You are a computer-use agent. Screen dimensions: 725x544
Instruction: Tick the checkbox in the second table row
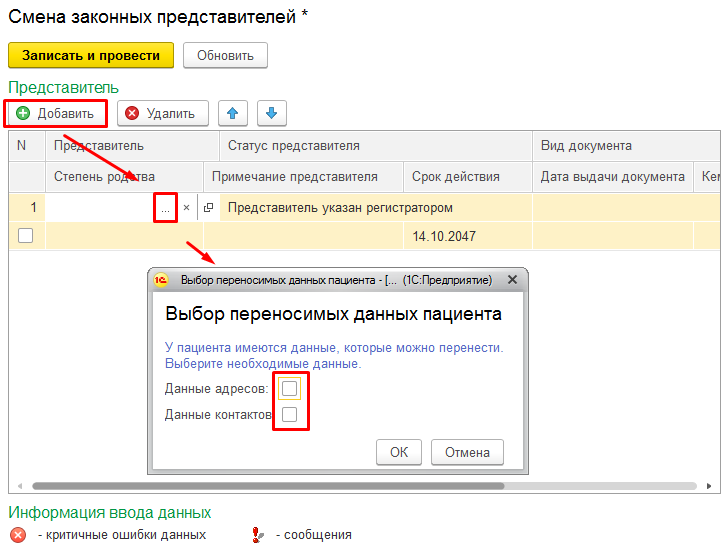point(26,235)
